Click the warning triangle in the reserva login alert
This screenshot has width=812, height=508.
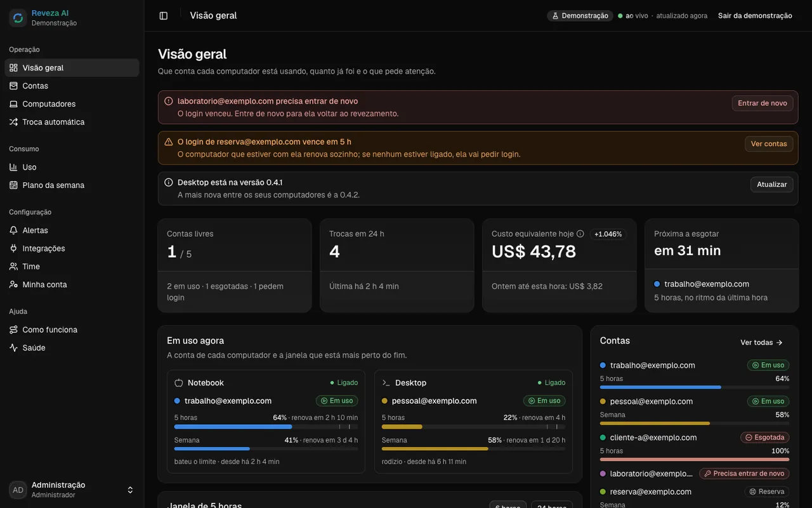click(x=169, y=142)
